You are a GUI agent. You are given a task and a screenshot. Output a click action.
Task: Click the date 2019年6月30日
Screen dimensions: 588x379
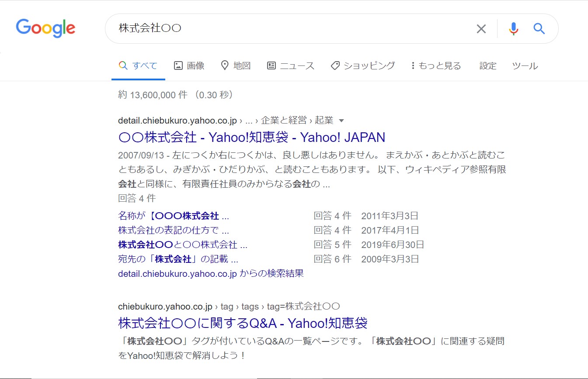(393, 245)
